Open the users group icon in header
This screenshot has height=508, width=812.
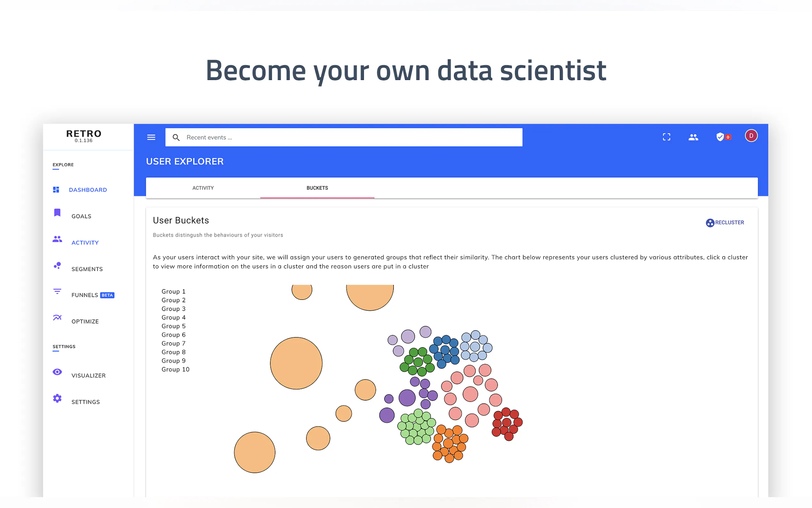click(693, 137)
